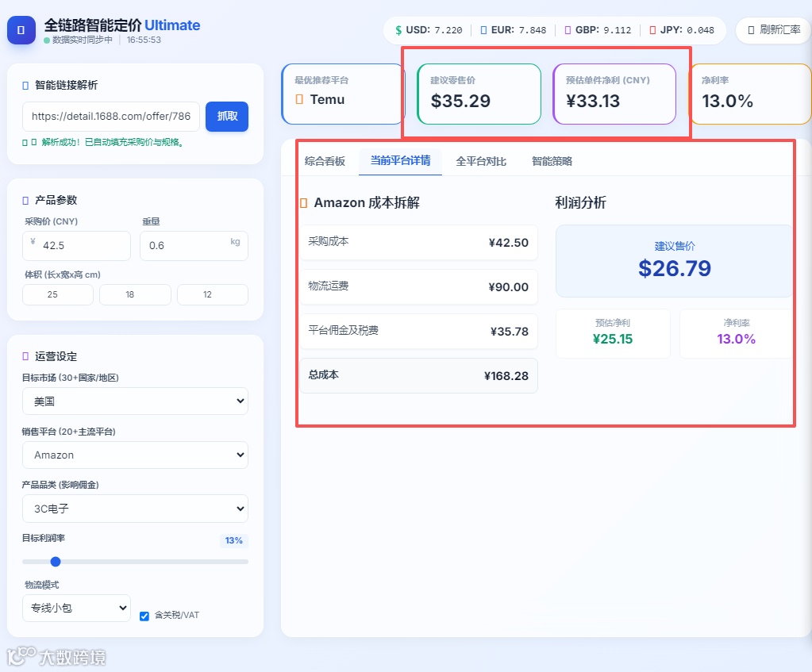Viewport: 812px width, 672px height.
Task: Click the 预估净利 ¥25.15 value
Action: point(613,339)
